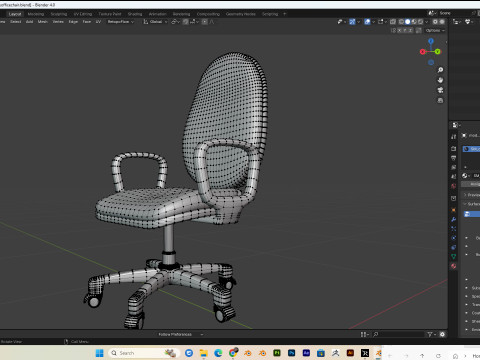Click the zoom magnifier viewport gizmo
Image resolution: width=480 pixels, height=360 pixels.
440,70
